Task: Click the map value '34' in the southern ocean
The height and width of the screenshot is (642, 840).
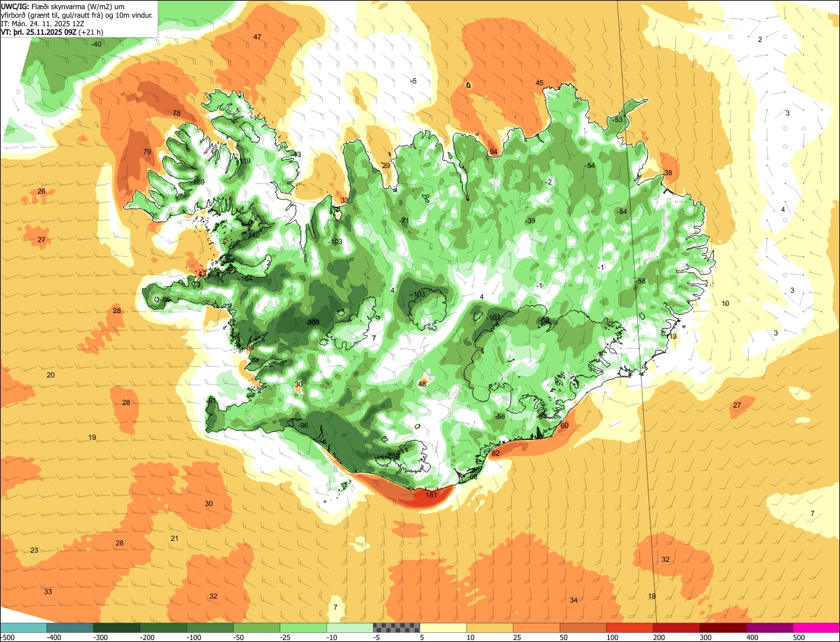Action: coord(574,600)
